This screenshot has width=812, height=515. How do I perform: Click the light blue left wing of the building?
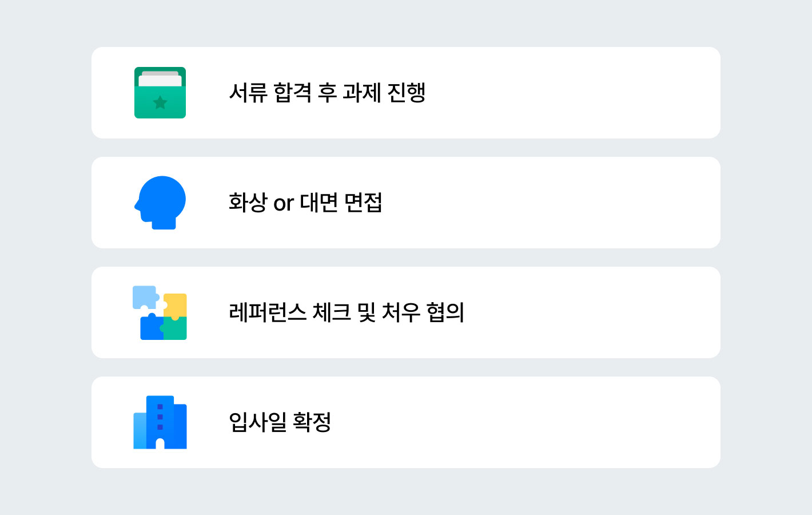pyautogui.click(x=140, y=430)
